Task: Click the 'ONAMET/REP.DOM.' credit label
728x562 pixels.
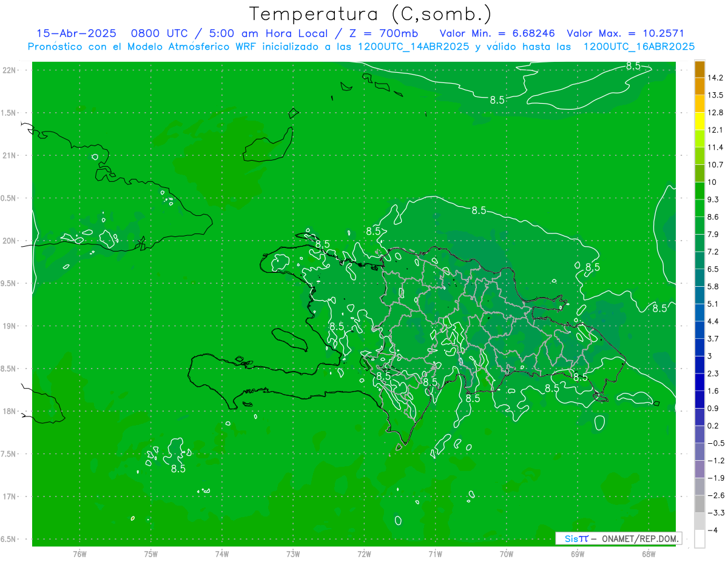Action: [x=639, y=538]
